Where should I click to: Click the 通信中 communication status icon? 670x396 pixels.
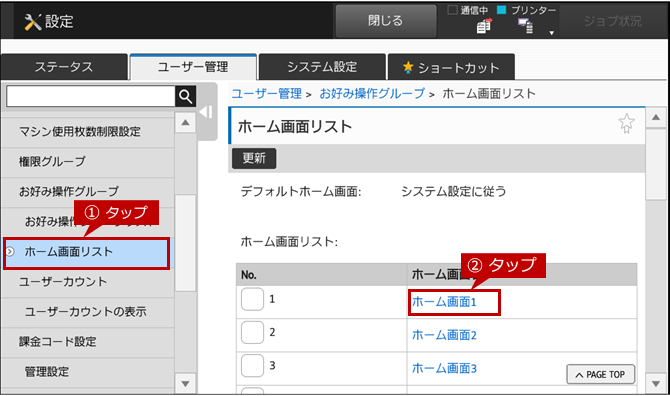point(484,26)
